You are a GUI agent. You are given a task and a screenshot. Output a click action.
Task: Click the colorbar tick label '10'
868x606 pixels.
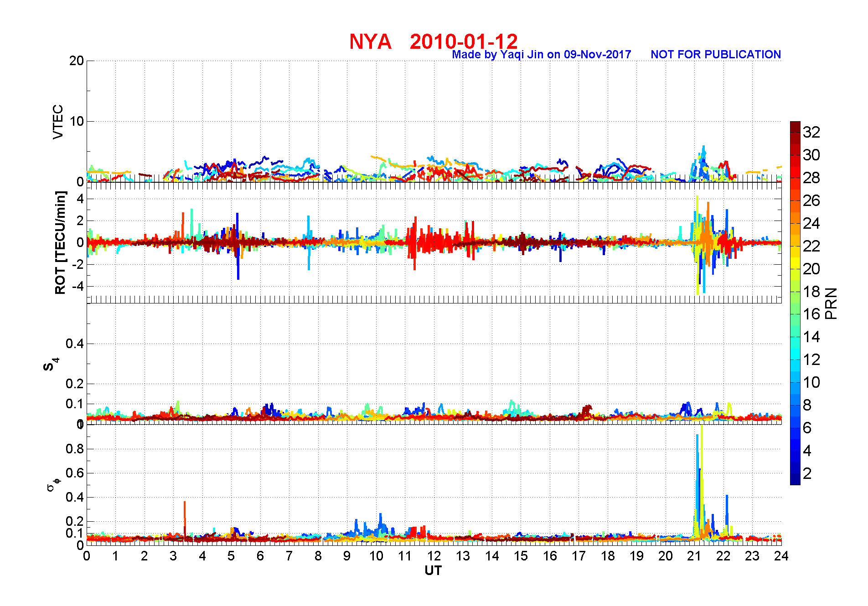point(811,382)
